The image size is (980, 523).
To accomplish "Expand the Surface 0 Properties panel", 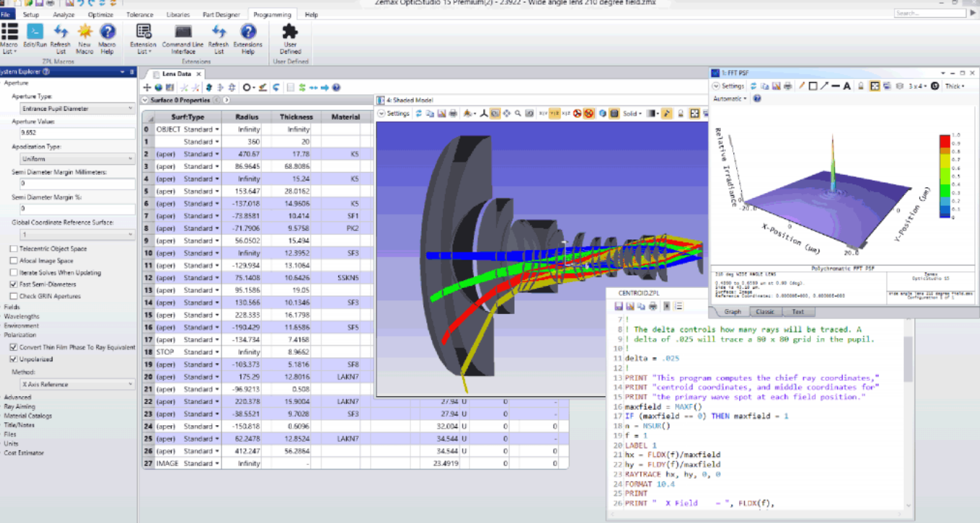I will tap(145, 100).
